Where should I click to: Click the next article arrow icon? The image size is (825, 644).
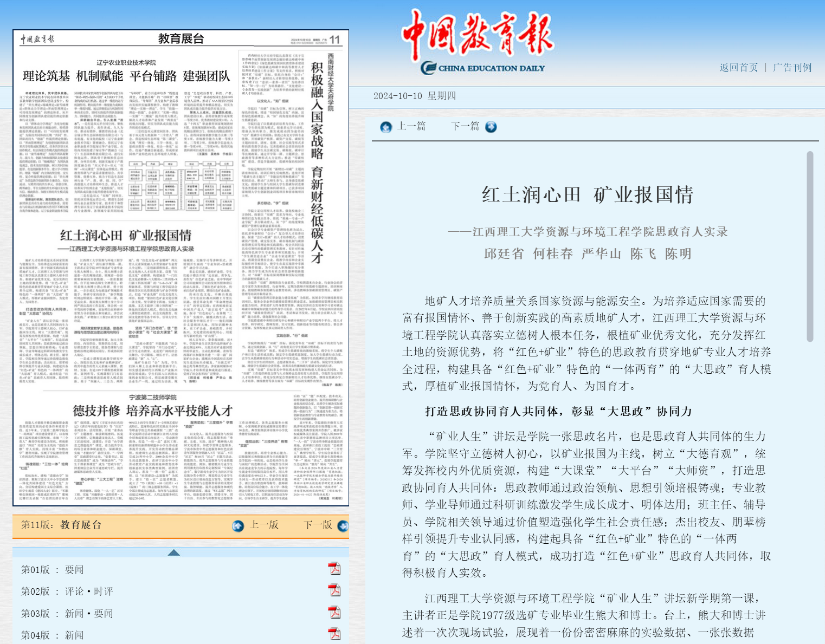pyautogui.click(x=491, y=127)
